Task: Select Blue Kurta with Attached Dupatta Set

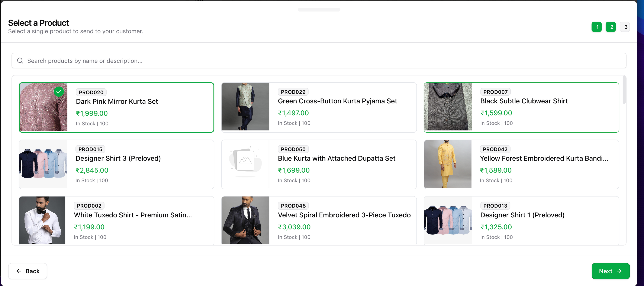Action: pos(337,158)
